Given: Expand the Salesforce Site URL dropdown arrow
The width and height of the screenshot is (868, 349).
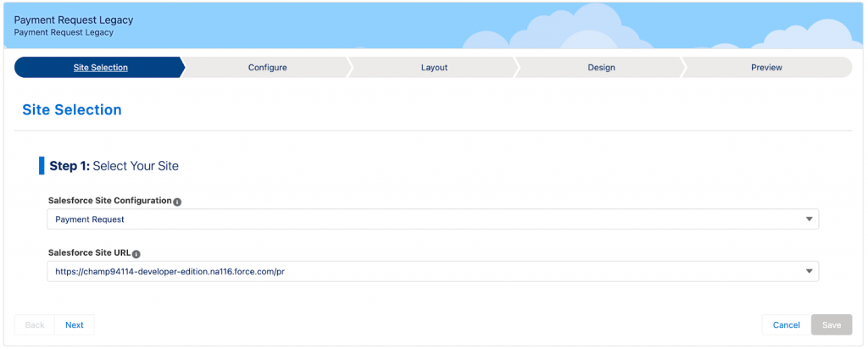Looking at the screenshot, I should coord(809,272).
